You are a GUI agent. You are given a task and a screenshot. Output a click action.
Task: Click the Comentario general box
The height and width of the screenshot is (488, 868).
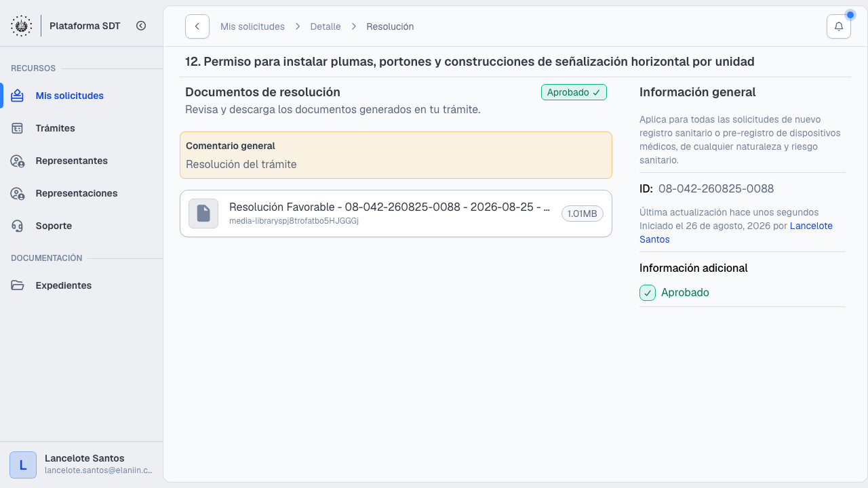tap(396, 155)
